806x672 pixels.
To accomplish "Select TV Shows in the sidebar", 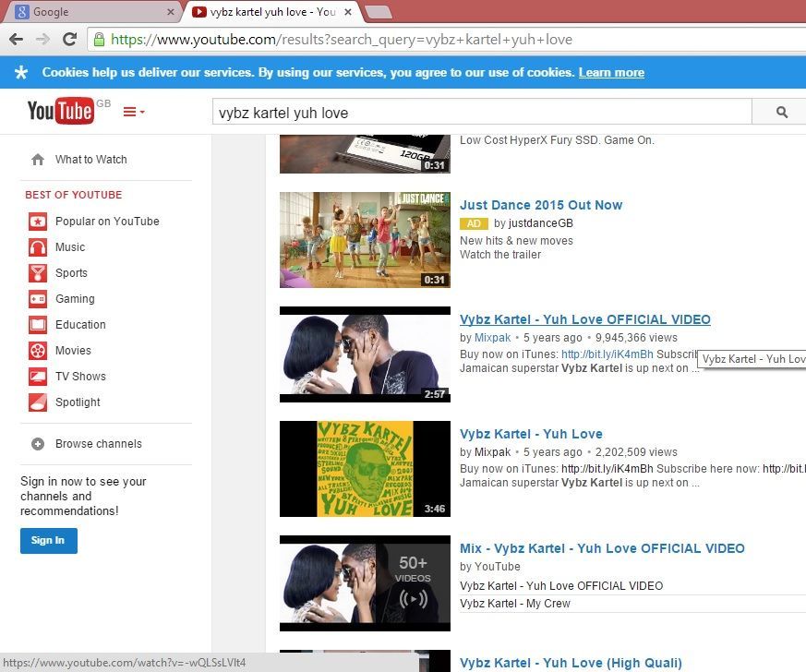I will click(80, 377).
